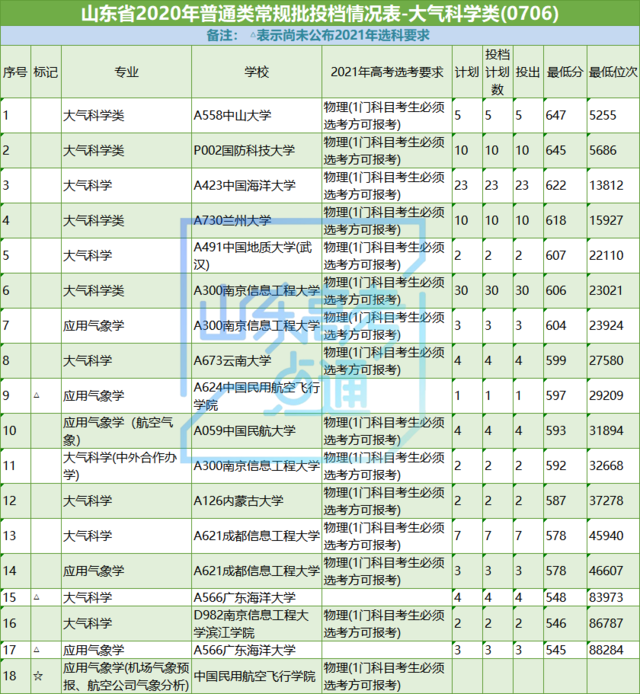Click the 投出 column header
640x694 pixels.
pyautogui.click(x=528, y=72)
